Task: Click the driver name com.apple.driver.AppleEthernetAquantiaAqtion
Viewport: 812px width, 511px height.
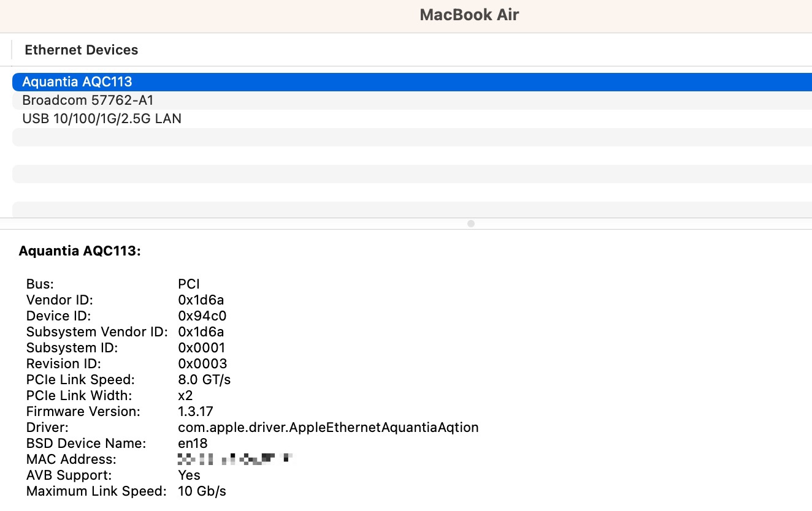Action: point(328,428)
